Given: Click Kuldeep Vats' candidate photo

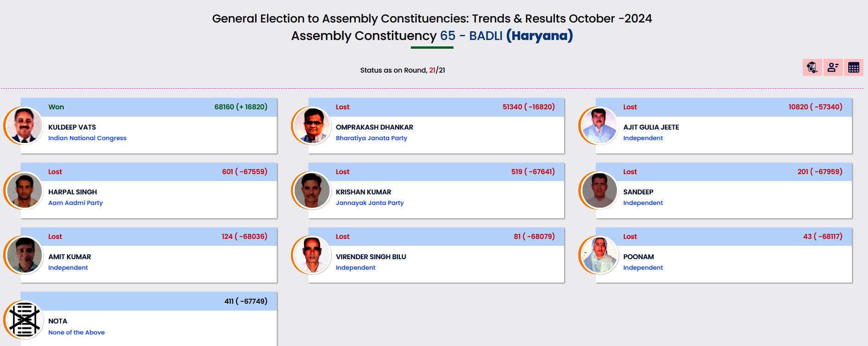Looking at the screenshot, I should tap(24, 125).
